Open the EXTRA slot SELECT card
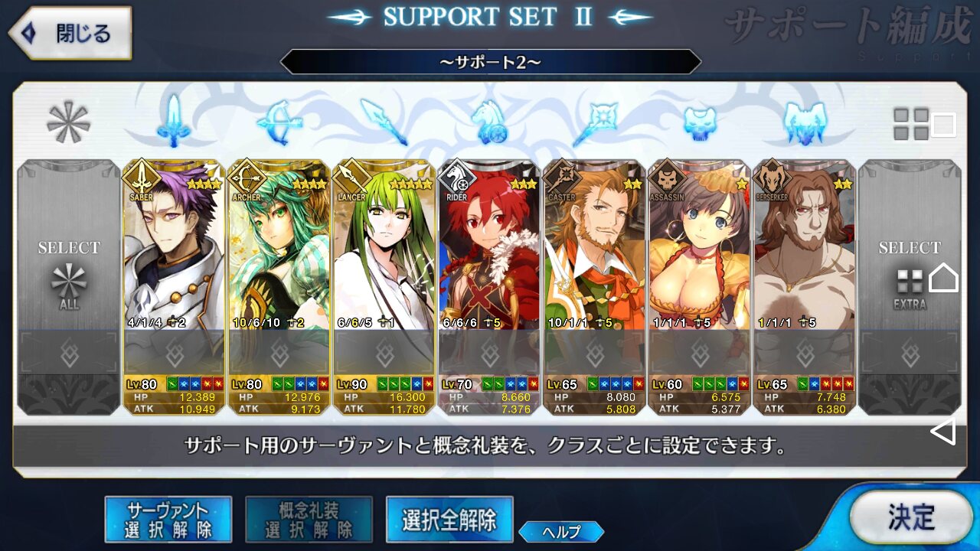The image size is (980, 551). 910,287
